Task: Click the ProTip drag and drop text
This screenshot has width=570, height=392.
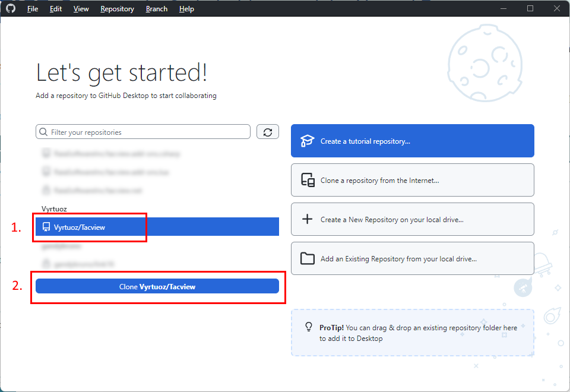Action: 418,333
